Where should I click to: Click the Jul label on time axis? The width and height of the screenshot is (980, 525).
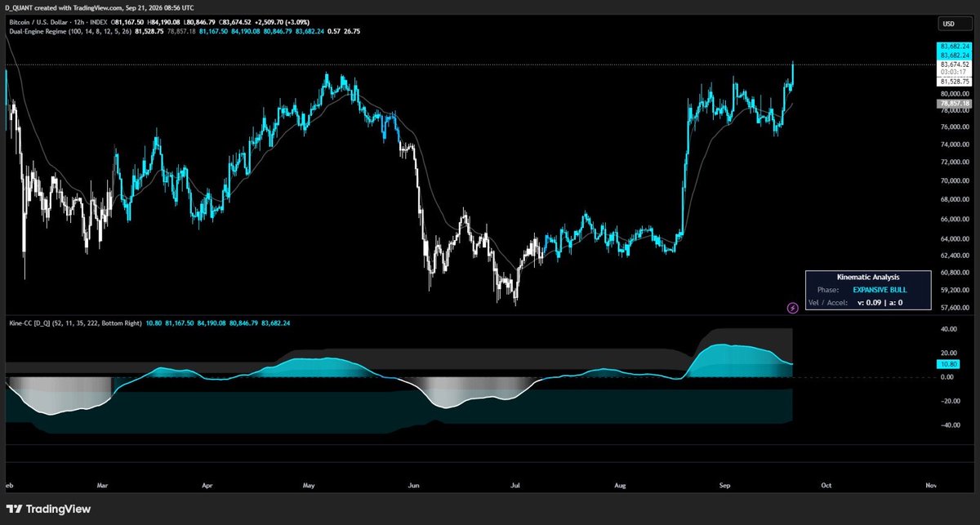(516, 485)
